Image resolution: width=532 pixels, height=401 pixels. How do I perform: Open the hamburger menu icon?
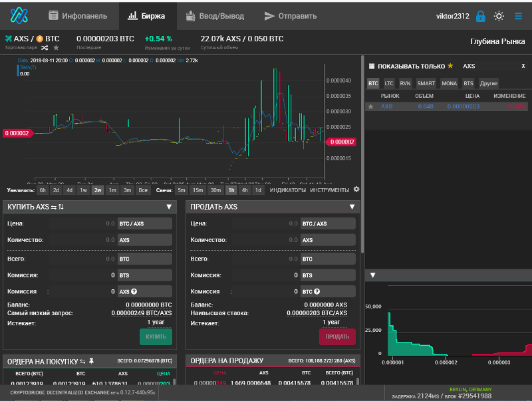(x=518, y=16)
